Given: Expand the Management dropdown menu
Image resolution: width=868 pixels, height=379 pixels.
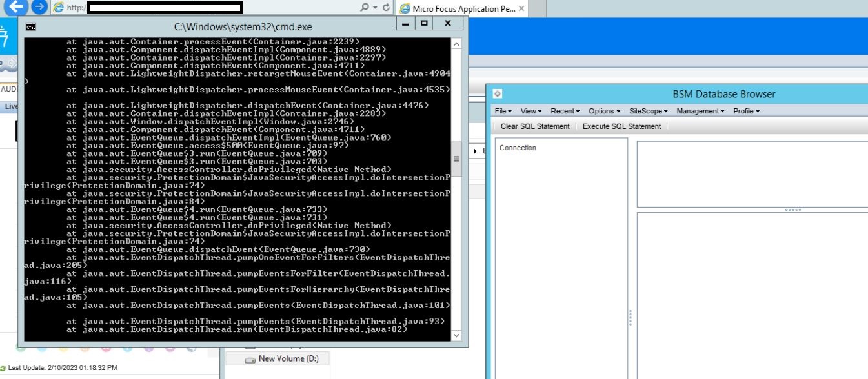Looking at the screenshot, I should (x=701, y=111).
